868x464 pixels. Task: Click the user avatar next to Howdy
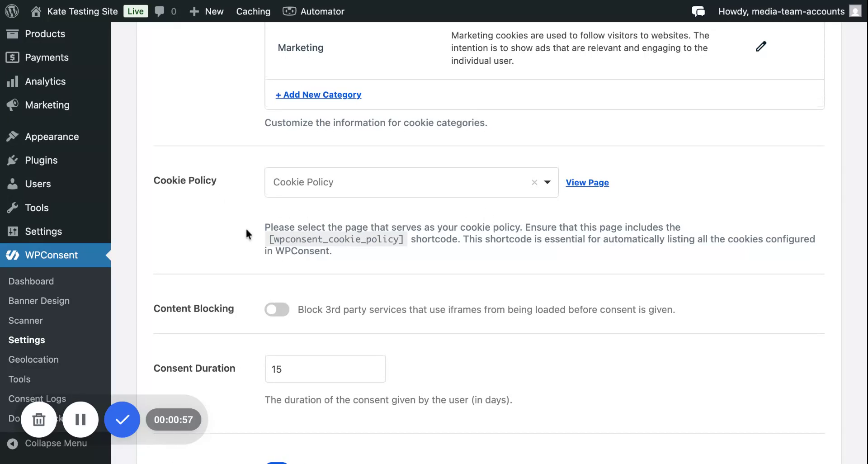(x=855, y=11)
